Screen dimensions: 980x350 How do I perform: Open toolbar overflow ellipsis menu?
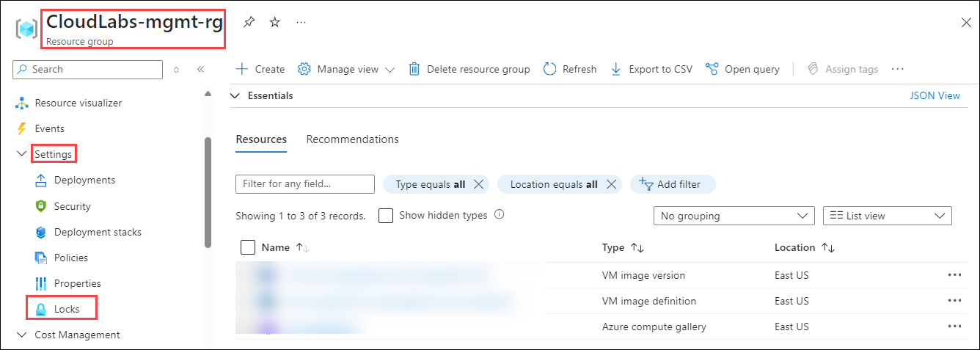(x=898, y=69)
